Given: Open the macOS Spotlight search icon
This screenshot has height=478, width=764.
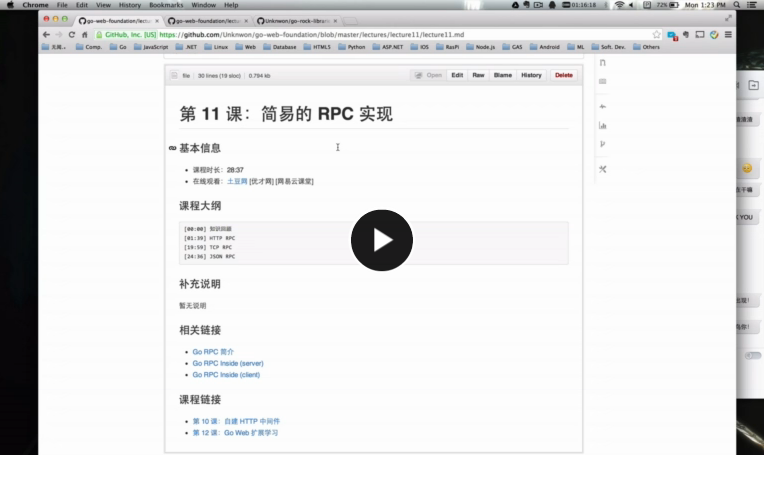Looking at the screenshot, I should point(737,5).
